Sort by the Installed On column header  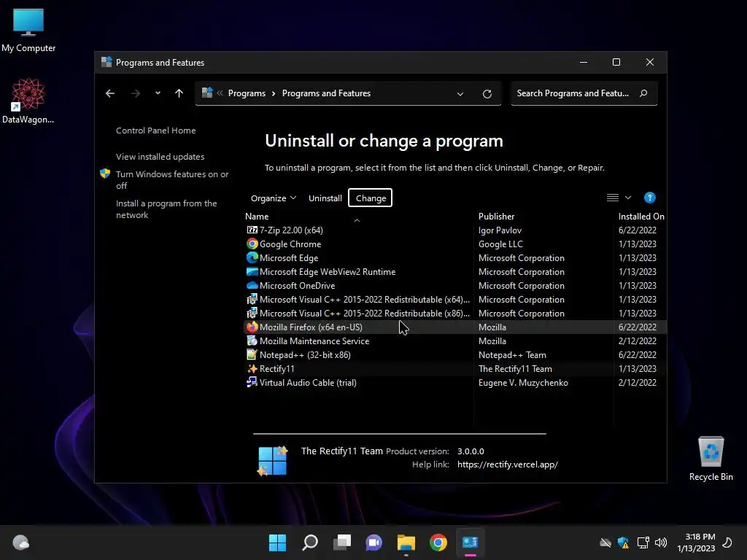click(641, 216)
